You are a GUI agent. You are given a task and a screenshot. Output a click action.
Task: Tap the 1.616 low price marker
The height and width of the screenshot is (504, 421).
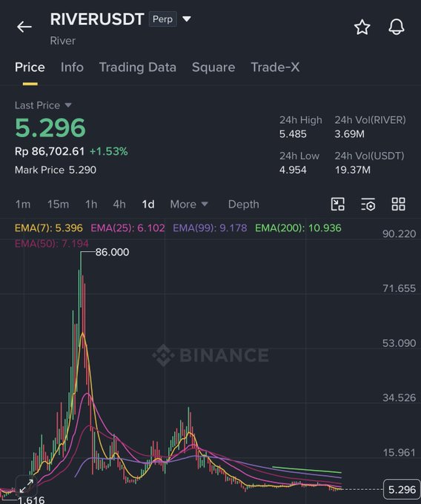pyautogui.click(x=31, y=500)
